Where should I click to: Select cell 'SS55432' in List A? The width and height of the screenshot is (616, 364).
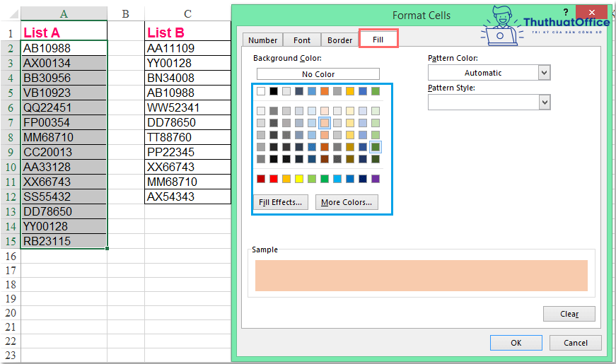tap(64, 196)
